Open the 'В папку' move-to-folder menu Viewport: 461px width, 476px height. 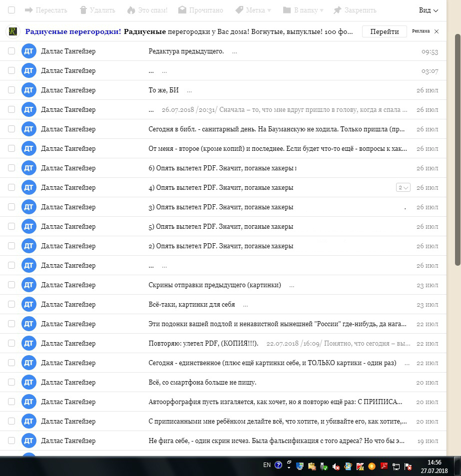pos(303,10)
